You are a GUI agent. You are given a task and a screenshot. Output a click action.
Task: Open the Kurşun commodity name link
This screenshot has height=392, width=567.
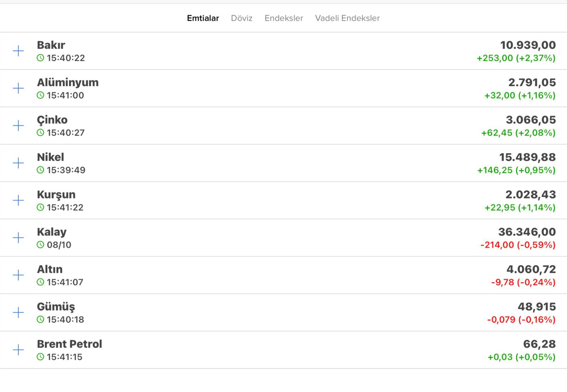point(56,195)
